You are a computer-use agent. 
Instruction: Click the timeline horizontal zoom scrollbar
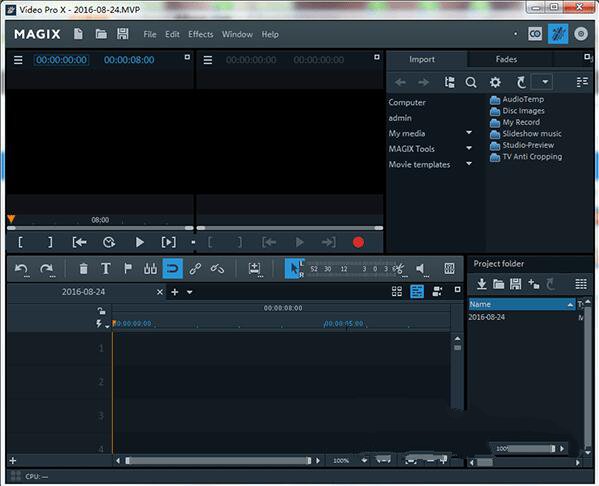pyautogui.click(x=219, y=461)
